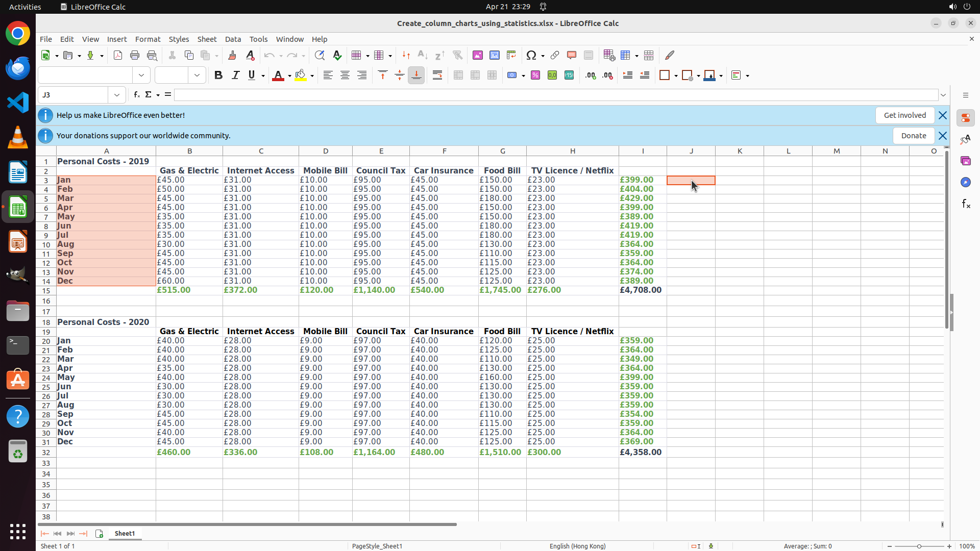The width and height of the screenshot is (980, 551).
Task: Click the Donate button
Action: [913, 136]
